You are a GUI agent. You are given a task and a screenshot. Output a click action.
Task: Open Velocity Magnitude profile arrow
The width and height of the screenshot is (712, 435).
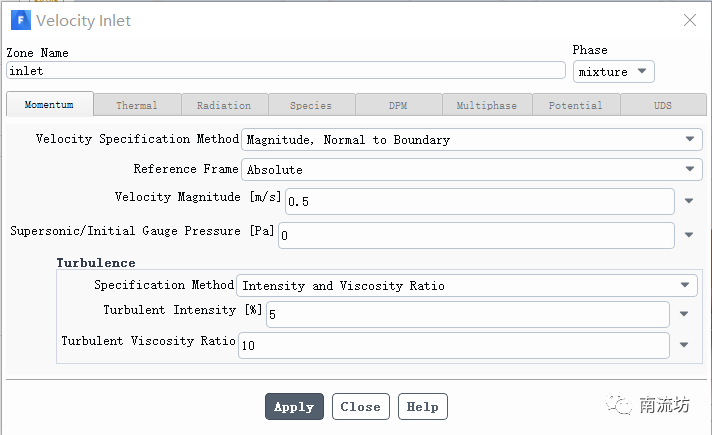click(688, 201)
